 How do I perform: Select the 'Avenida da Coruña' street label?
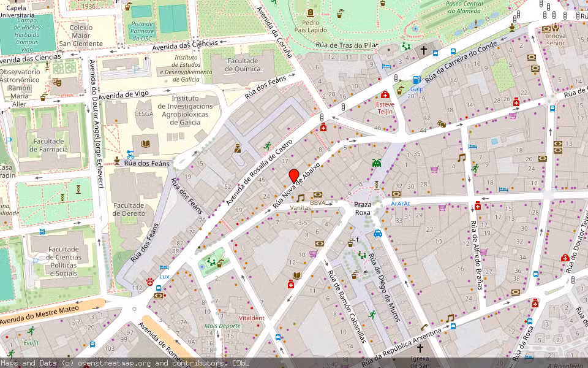tap(274, 32)
